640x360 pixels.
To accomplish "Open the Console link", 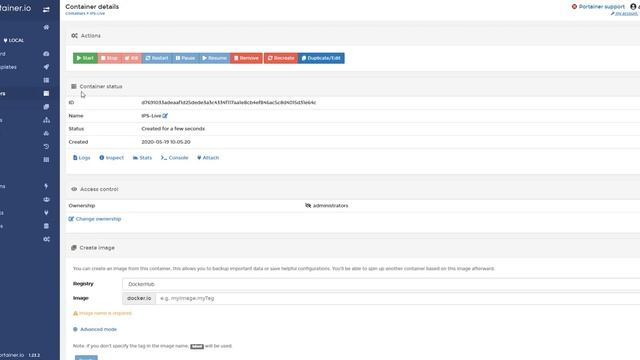I will [174, 158].
